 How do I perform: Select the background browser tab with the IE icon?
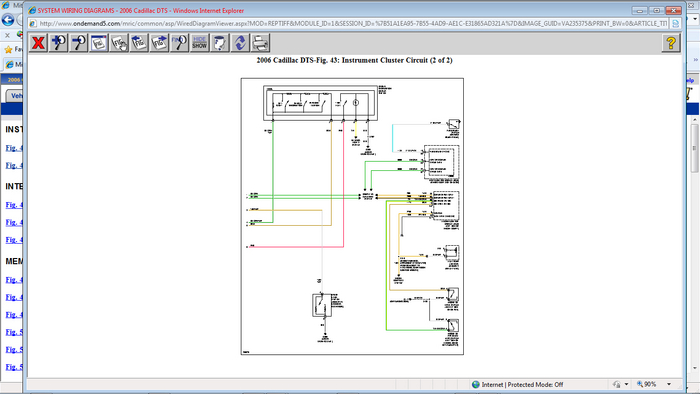[13, 64]
